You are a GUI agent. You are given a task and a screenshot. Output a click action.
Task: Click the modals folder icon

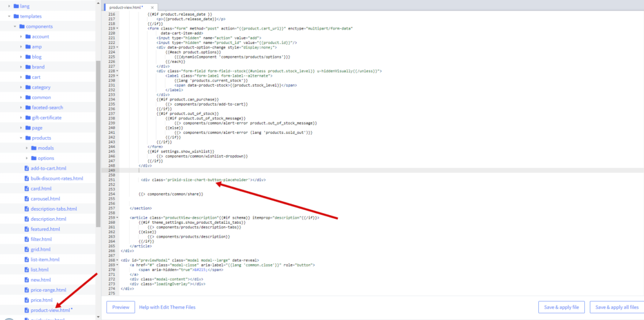click(34, 148)
